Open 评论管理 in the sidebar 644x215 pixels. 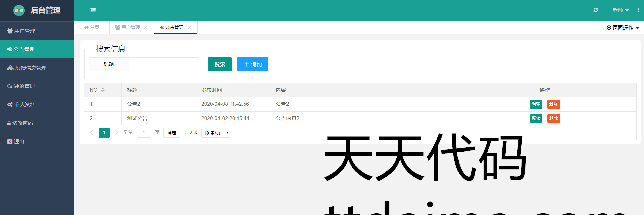pyautogui.click(x=24, y=86)
